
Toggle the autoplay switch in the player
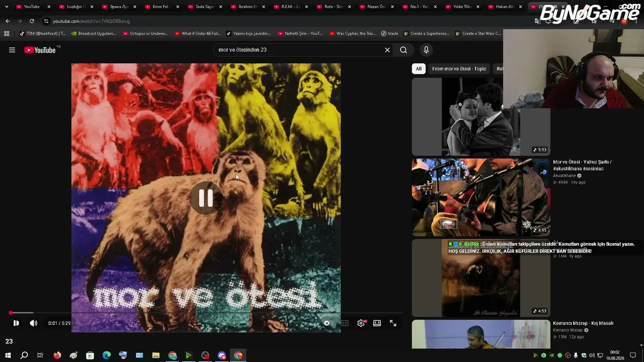pyautogui.click(x=327, y=323)
